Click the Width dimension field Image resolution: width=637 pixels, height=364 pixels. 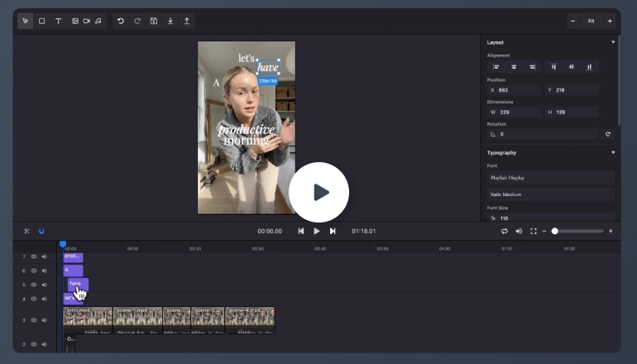(514, 113)
